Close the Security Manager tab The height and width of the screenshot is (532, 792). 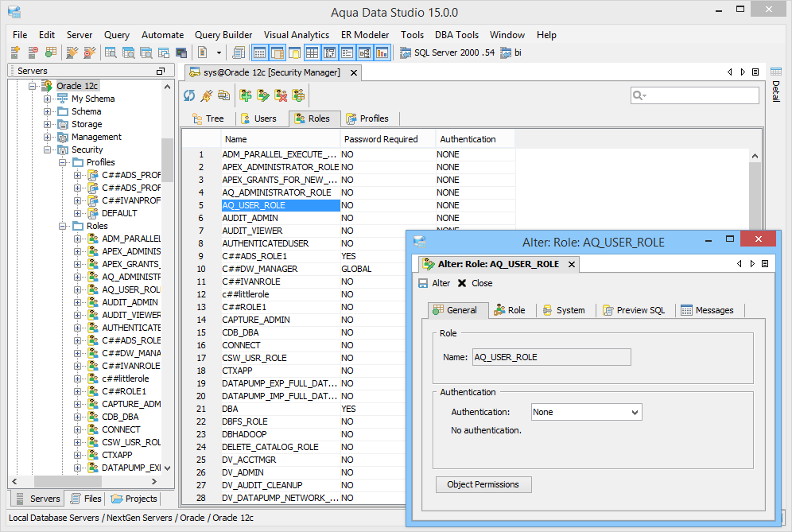tap(354, 72)
